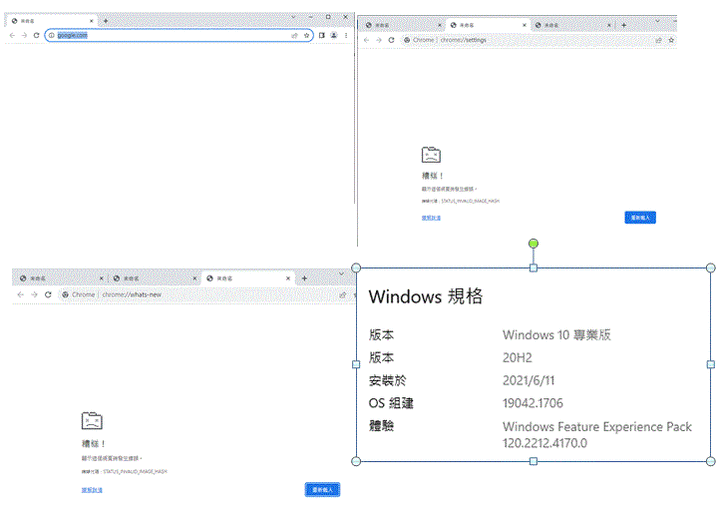Image resolution: width=720 pixels, height=524 pixels.
Task: Bookmark star in chrome://settings address bar
Action: tap(671, 40)
